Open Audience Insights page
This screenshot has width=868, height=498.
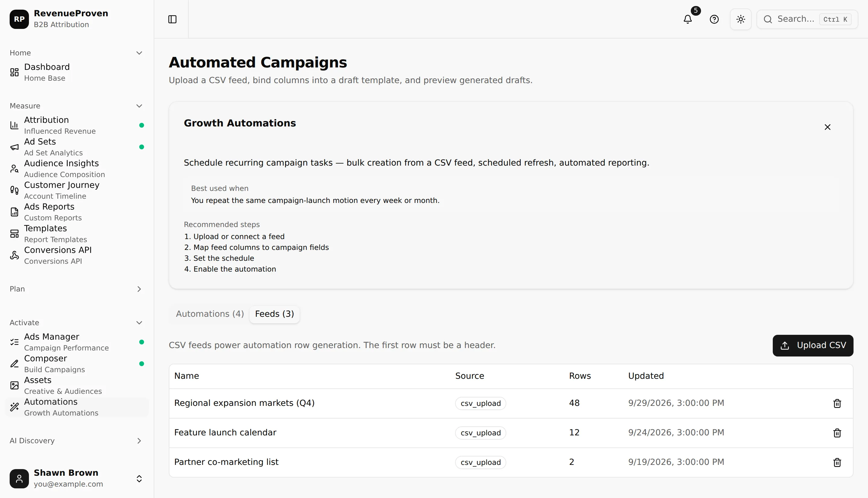[77, 169]
